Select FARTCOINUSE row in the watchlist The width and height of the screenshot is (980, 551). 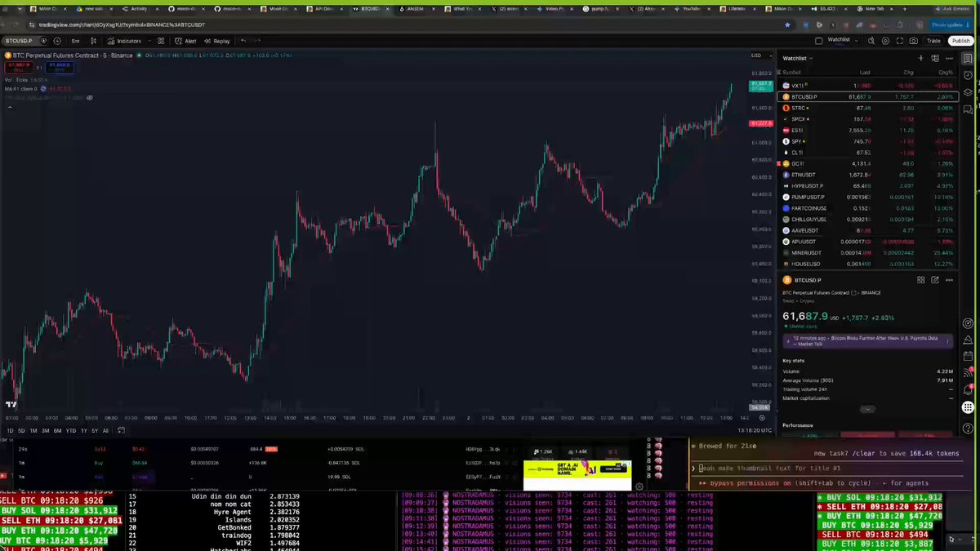867,208
